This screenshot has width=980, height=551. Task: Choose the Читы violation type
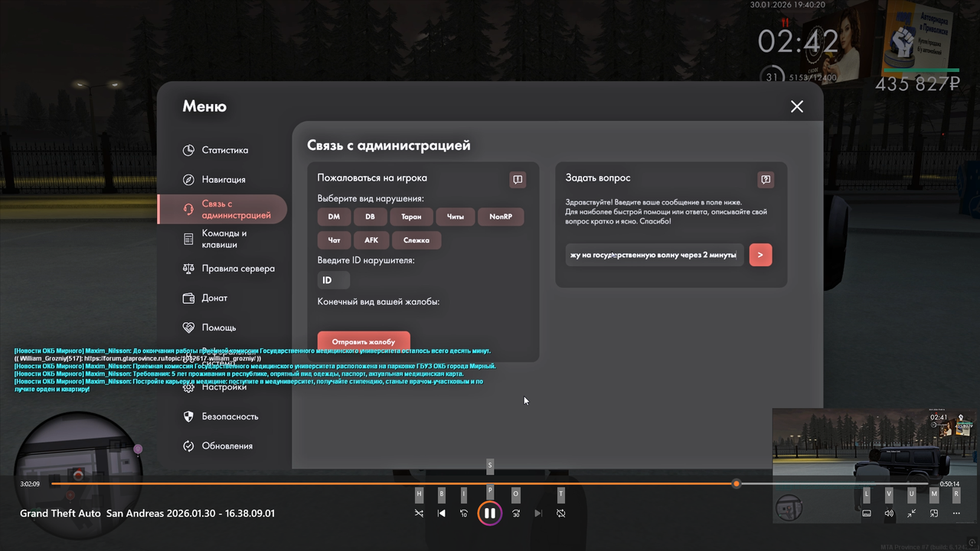456,217
